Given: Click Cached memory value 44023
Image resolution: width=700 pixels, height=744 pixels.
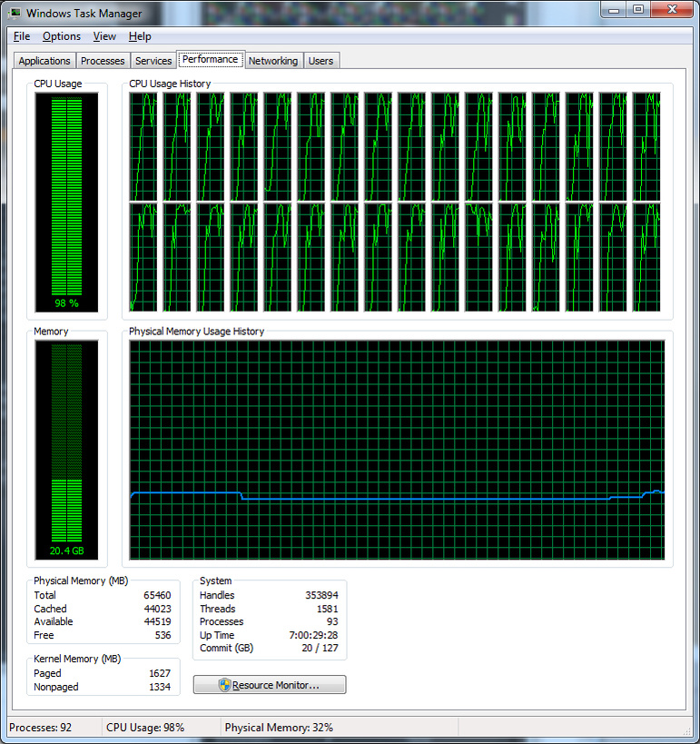Looking at the screenshot, I should [x=157, y=609].
